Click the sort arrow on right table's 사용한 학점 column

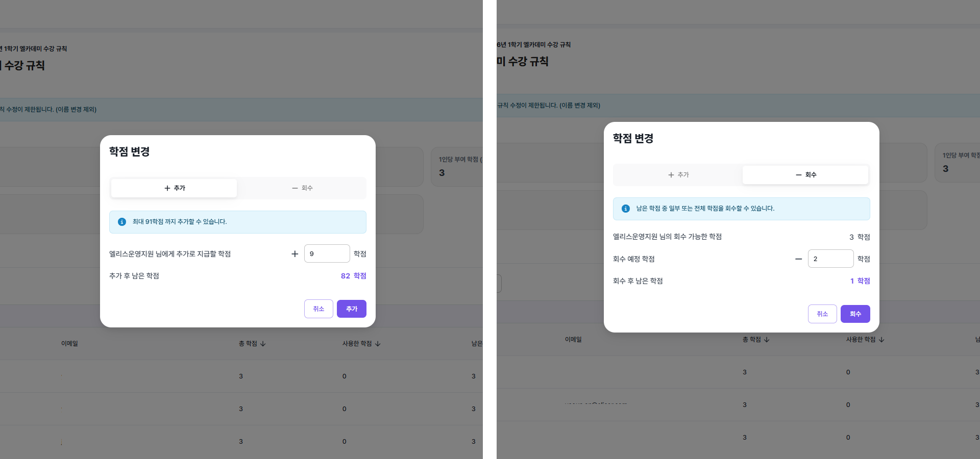click(x=882, y=340)
